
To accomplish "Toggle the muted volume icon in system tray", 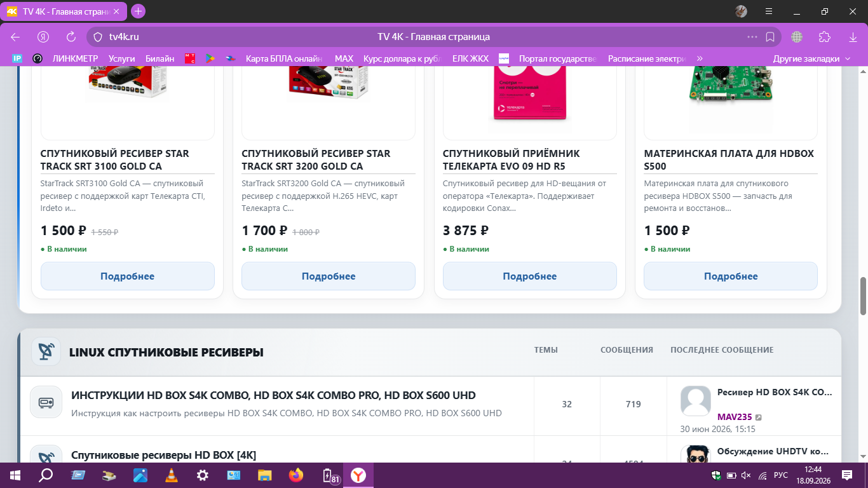I will [x=746, y=475].
